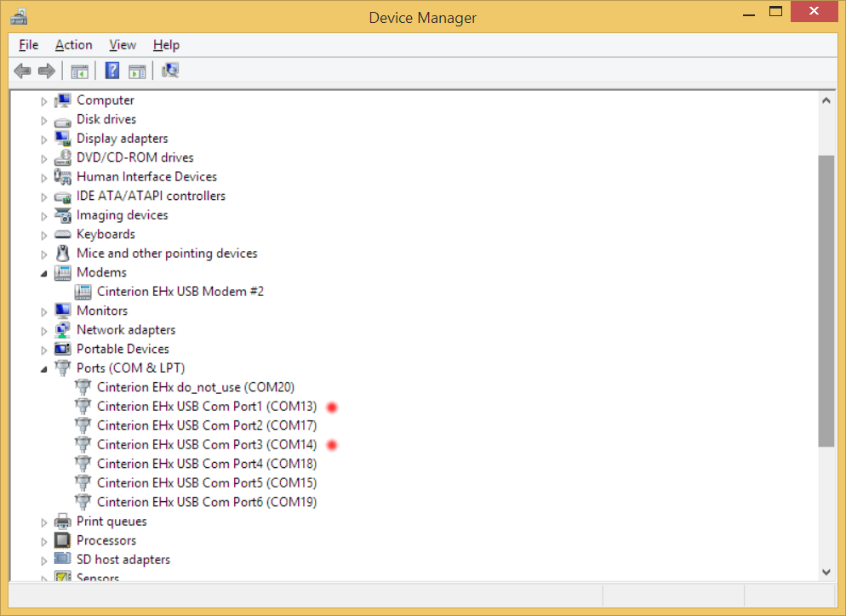
Task: Expand the Monitors node
Action: point(43,311)
